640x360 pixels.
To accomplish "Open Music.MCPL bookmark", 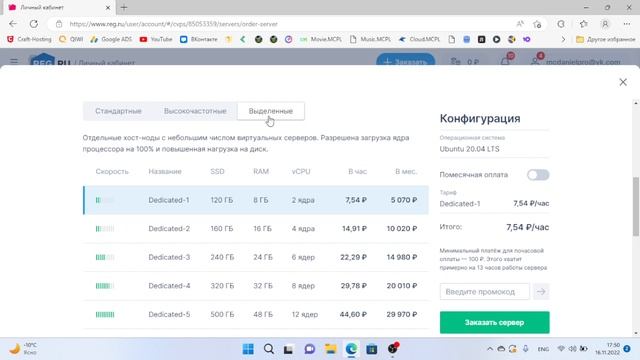I will point(370,39).
